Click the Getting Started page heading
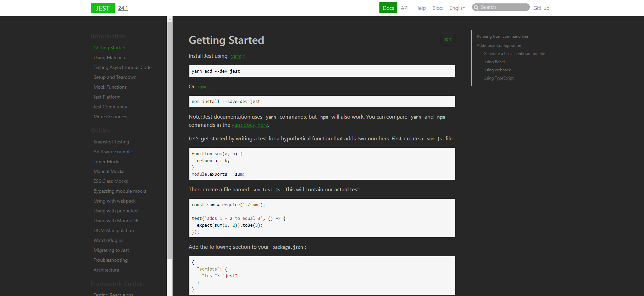Image resolution: width=644 pixels, height=296 pixels. coord(226,40)
